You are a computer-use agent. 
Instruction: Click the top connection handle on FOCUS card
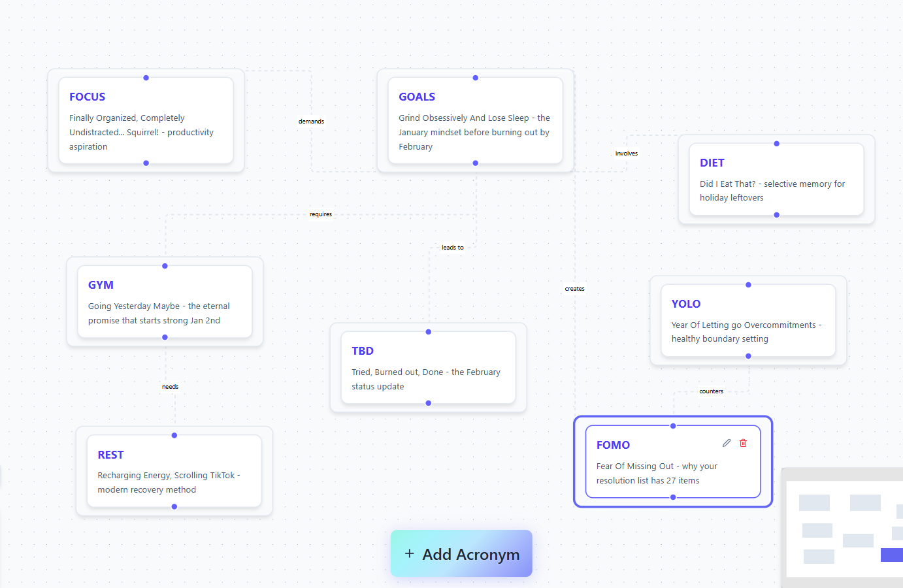(x=145, y=77)
